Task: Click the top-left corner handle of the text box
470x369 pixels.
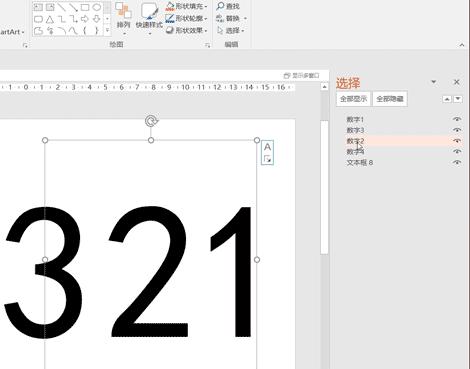Action: pos(45,140)
